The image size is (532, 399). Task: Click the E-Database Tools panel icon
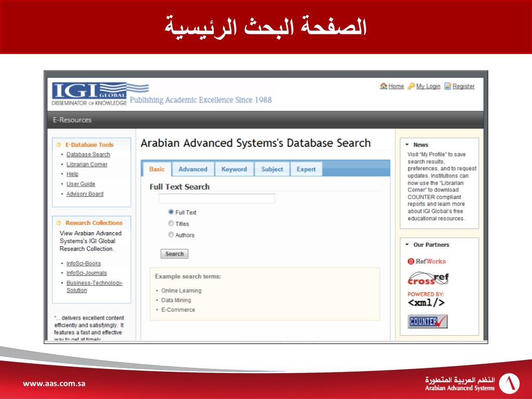[59, 145]
